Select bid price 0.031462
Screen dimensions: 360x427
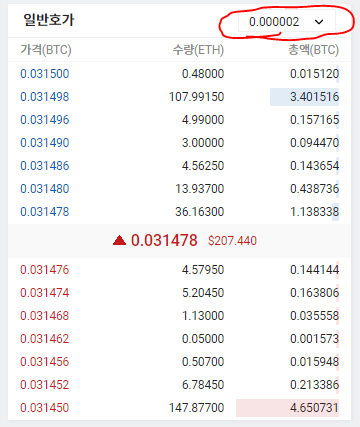pyautogui.click(x=45, y=339)
